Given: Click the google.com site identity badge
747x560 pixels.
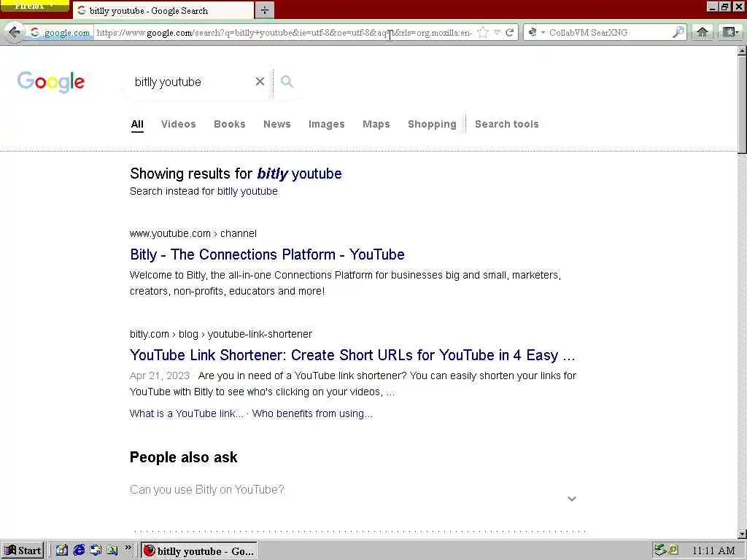Looking at the screenshot, I should (61, 32).
